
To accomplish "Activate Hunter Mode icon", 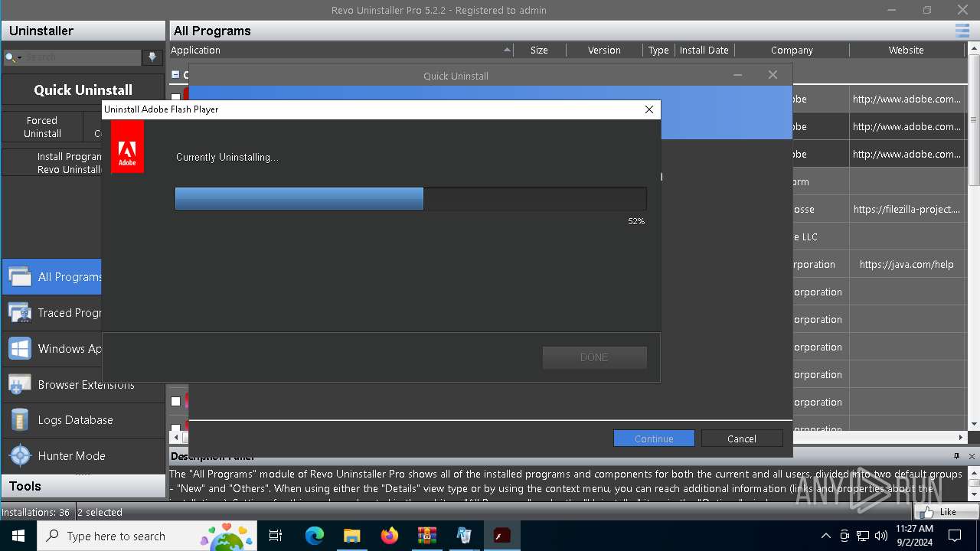I will tap(20, 455).
